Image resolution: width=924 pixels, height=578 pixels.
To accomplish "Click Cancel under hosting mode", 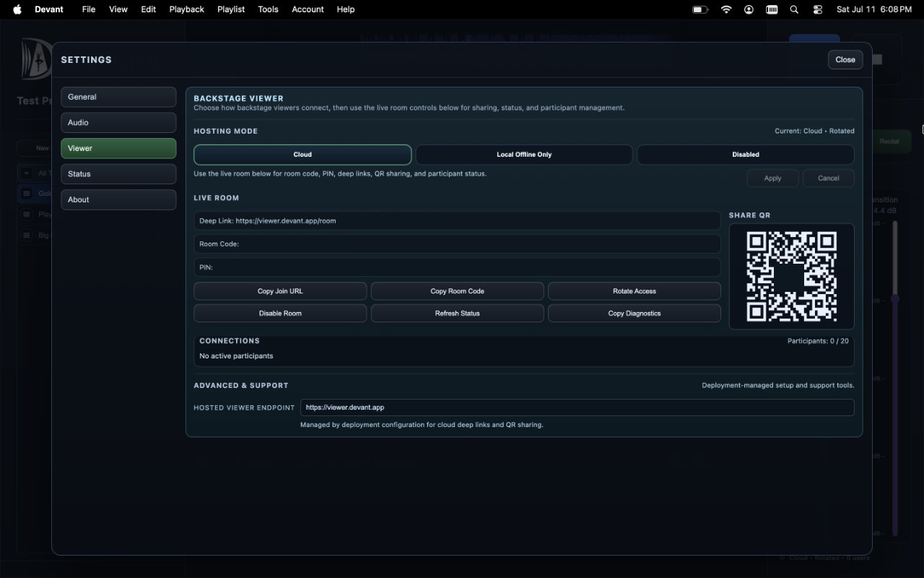I will tap(829, 178).
